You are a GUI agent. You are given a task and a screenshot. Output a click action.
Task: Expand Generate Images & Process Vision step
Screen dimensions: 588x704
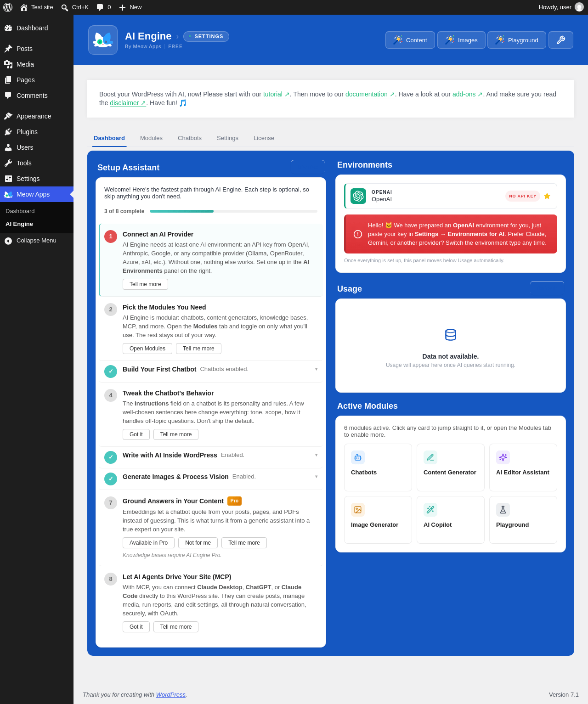[317, 477]
